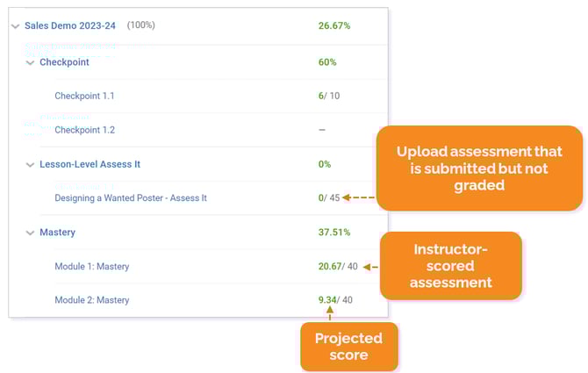
Task: Select the Lesson-Level Assess It label
Action: [90, 164]
